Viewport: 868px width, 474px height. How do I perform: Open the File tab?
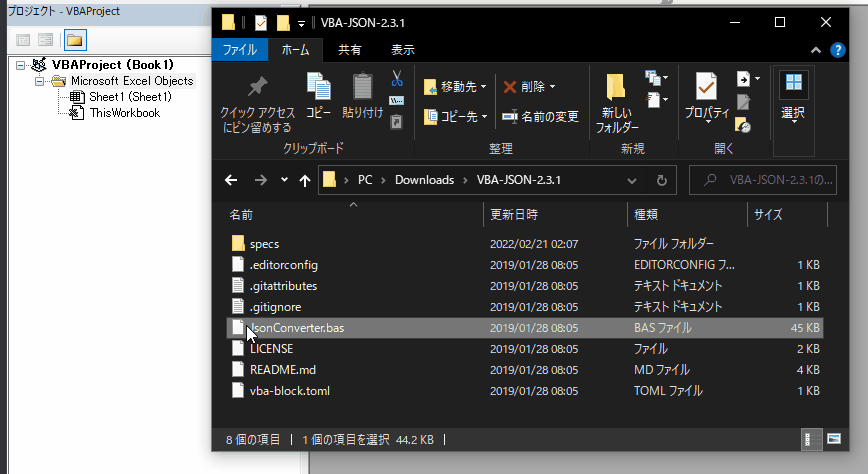(x=240, y=50)
